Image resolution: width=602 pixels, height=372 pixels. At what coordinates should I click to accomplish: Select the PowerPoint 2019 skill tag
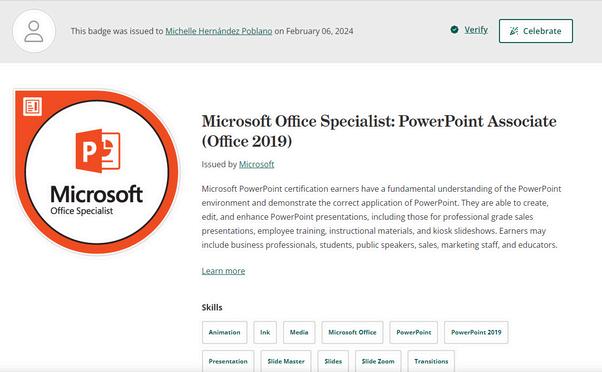(476, 332)
